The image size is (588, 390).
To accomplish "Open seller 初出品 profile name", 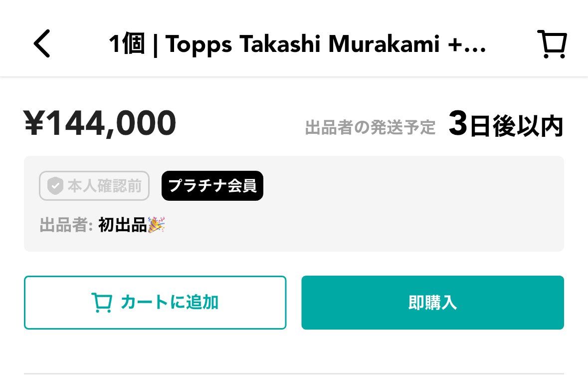I will [x=122, y=225].
